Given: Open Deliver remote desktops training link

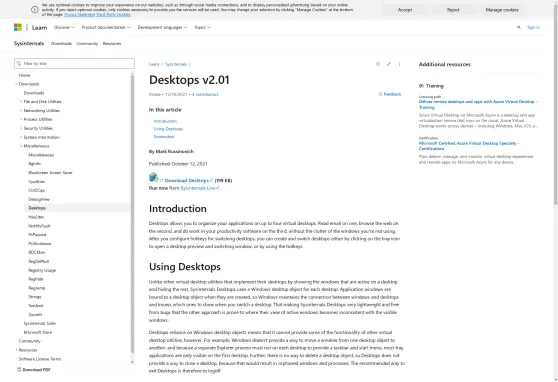Looking at the screenshot, I should pyautogui.click(x=478, y=104).
